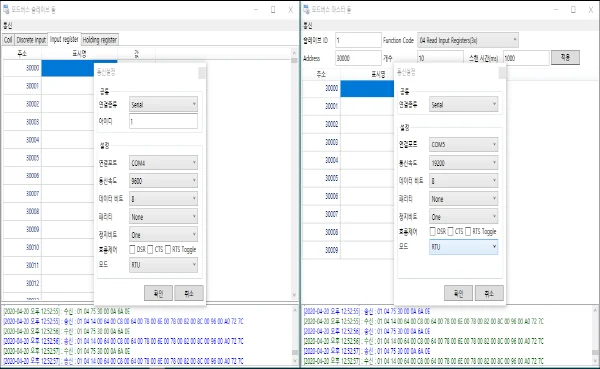Screen dimensions: 600x369
Task: Click the 주소 column header in master table
Action: (321, 74)
